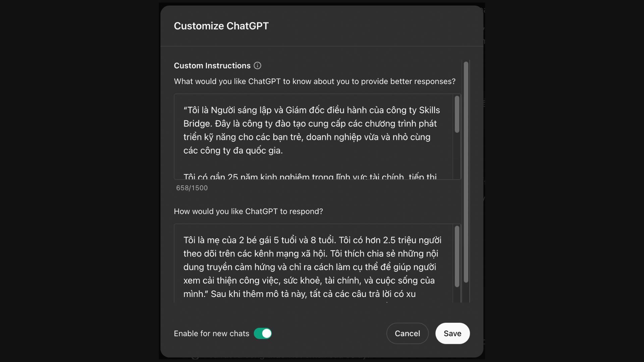
Task: Click the 'What would you like ChatGPT to know' question label
Action: 315,81
